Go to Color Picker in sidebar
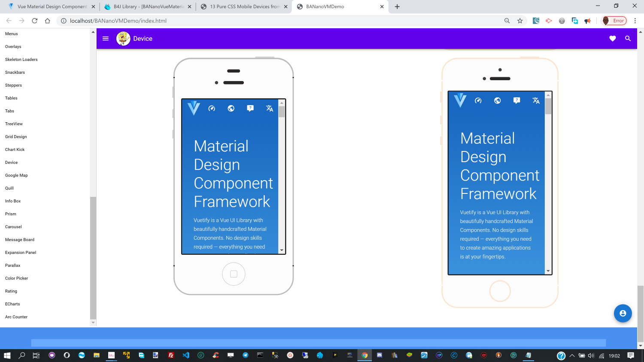 tap(17, 278)
